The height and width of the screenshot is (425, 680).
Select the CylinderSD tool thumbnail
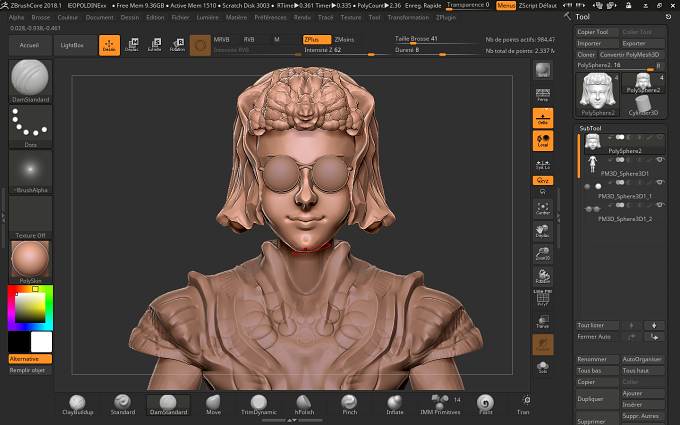coord(643,106)
